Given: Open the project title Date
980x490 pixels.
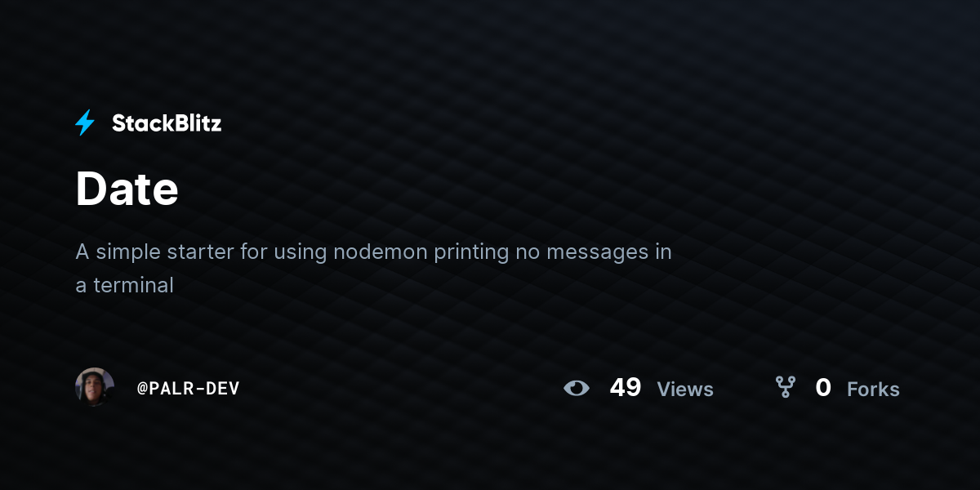Looking at the screenshot, I should tap(127, 189).
